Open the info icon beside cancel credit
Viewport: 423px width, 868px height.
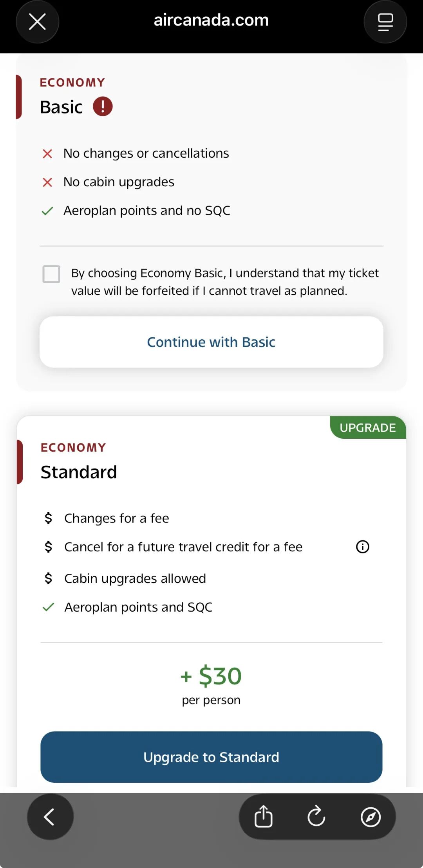click(362, 547)
